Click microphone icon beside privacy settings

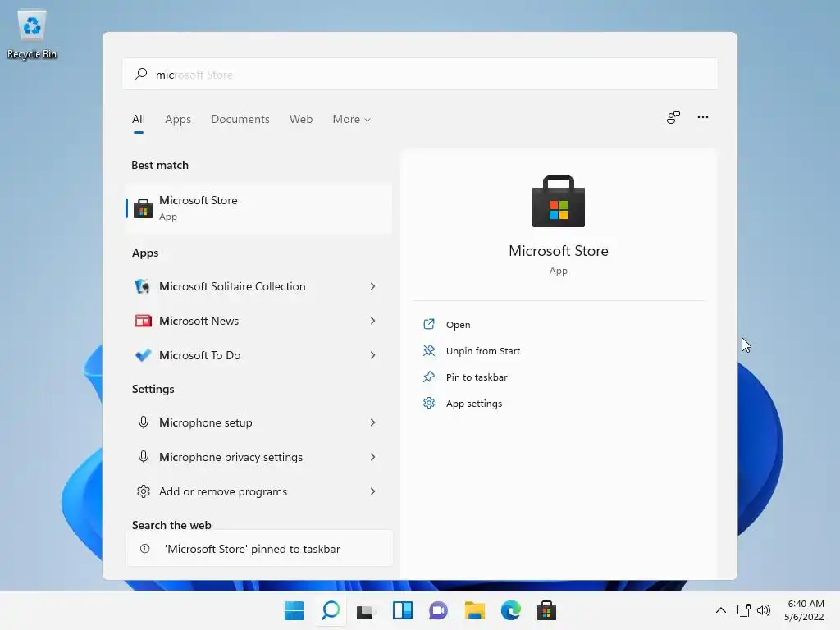click(143, 457)
